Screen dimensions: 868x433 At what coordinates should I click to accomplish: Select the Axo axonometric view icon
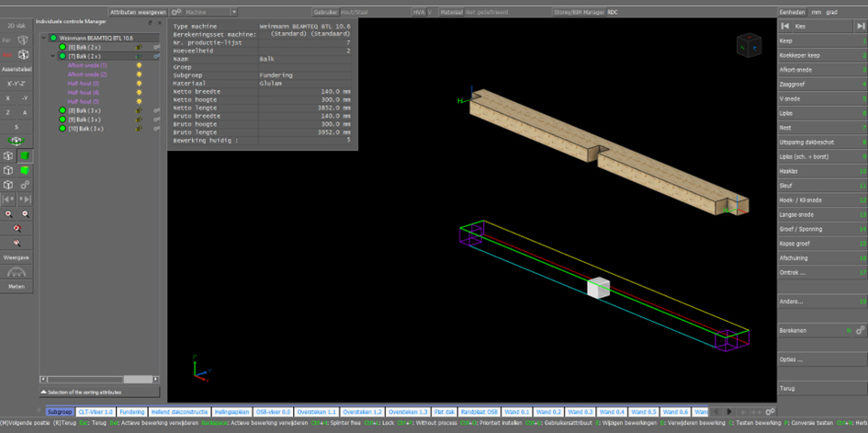23,54
